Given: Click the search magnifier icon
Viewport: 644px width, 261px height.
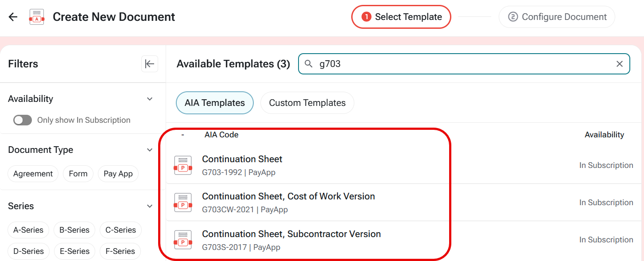Looking at the screenshot, I should 309,64.
